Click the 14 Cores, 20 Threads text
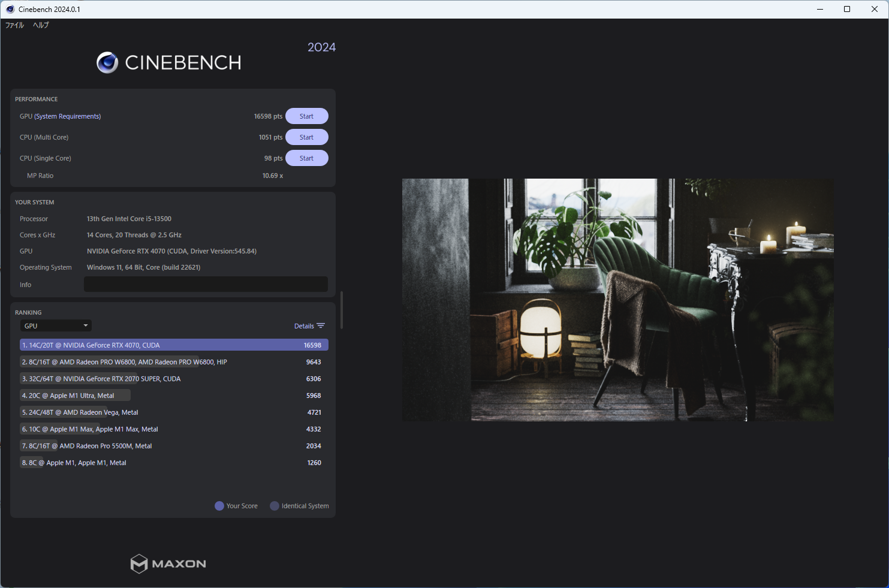The height and width of the screenshot is (588, 889). (x=134, y=235)
